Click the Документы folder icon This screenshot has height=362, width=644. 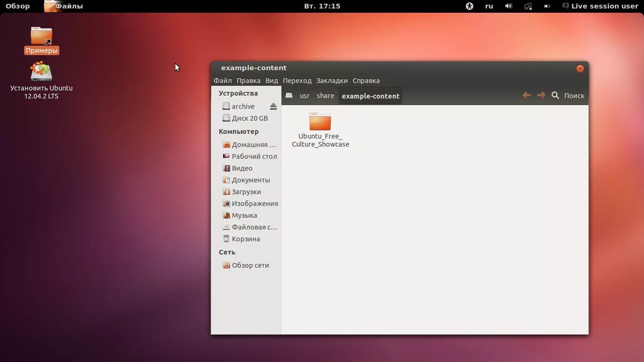tap(226, 180)
